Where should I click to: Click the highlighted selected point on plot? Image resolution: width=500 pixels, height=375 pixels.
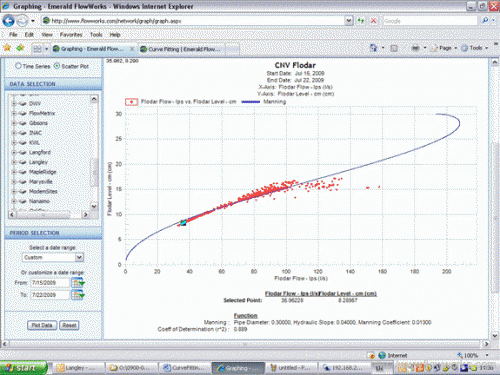183,223
